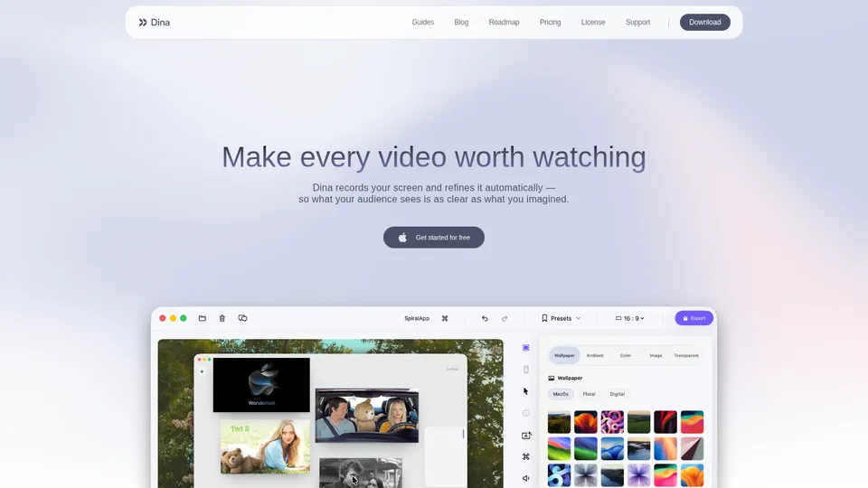Image resolution: width=868 pixels, height=488 pixels.
Task: Open the Presets dropdown
Action: coord(561,318)
